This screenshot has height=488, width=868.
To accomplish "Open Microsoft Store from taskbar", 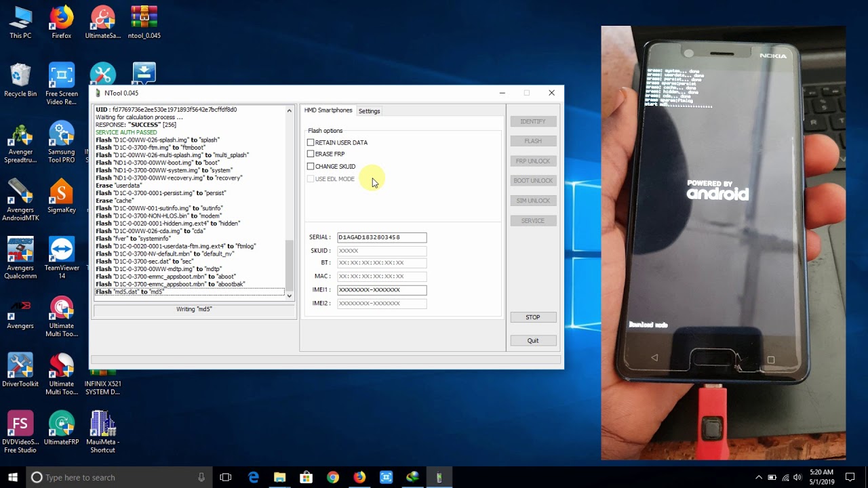I will [306, 477].
